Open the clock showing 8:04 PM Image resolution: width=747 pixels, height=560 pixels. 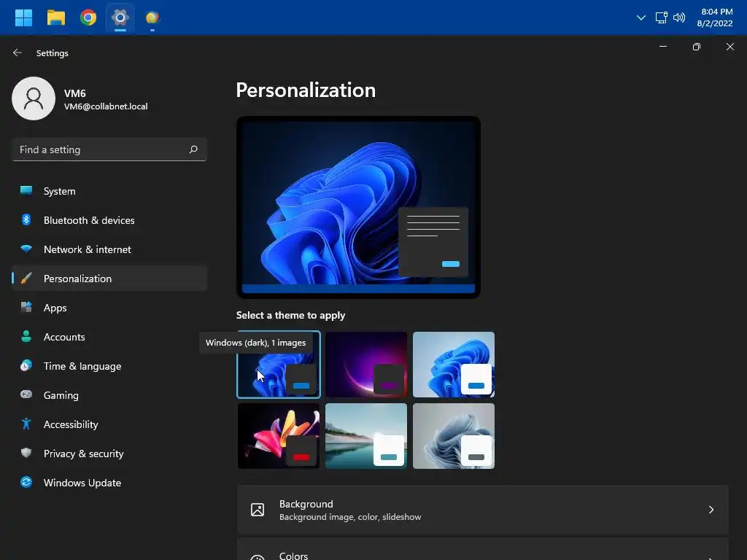[x=715, y=17]
